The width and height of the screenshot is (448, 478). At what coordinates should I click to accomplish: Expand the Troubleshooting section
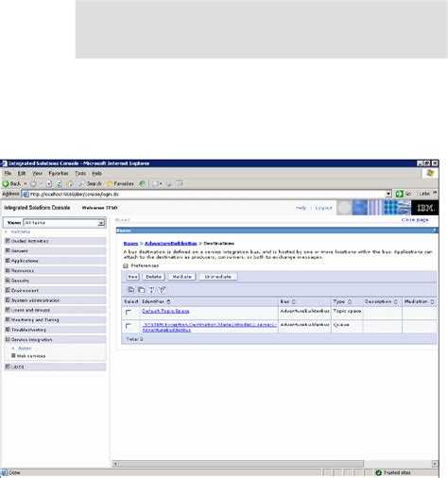pyautogui.click(x=8, y=330)
